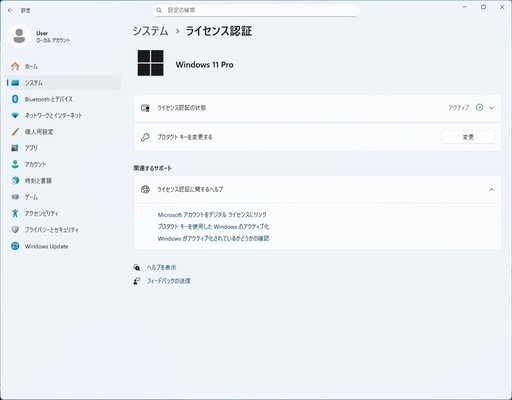
Task: Click the ライセンス認証の状態 label
Action: pyautogui.click(x=182, y=108)
